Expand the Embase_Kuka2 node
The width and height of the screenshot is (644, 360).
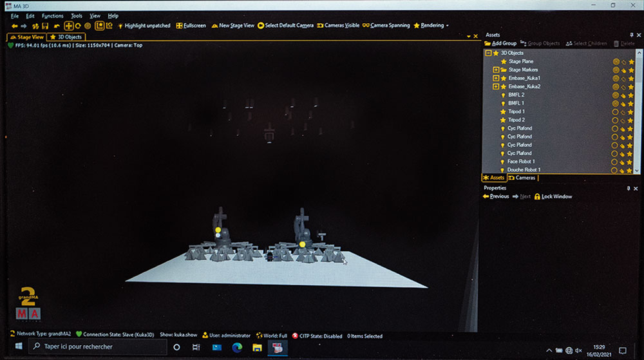click(x=496, y=86)
